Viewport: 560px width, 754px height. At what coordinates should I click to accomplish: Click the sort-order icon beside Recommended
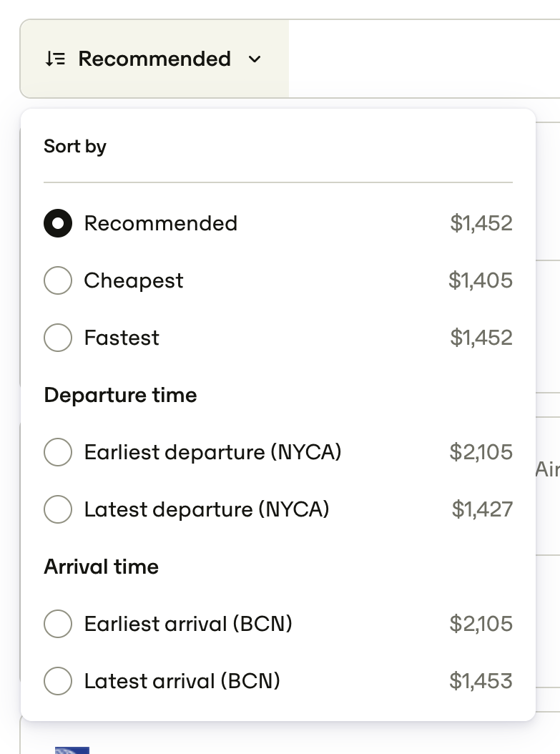(x=55, y=59)
